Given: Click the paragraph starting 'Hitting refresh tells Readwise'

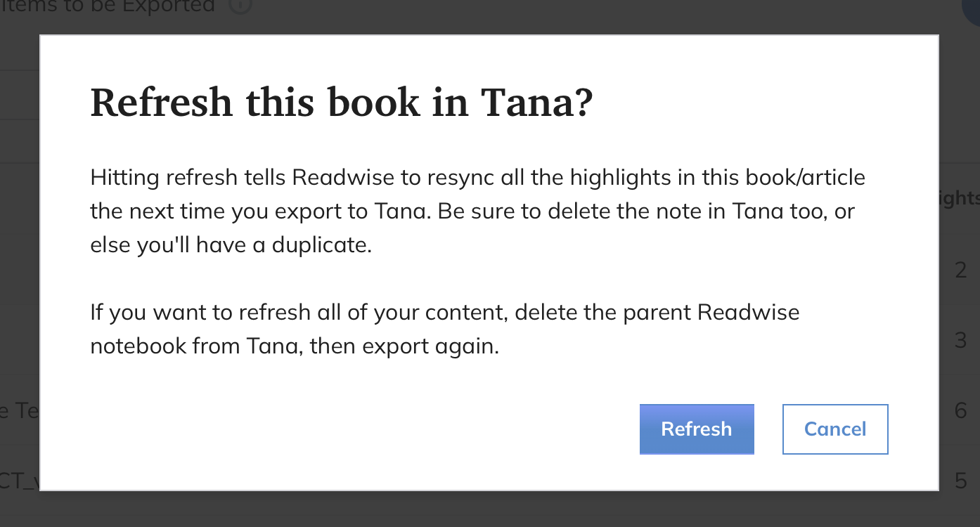Looking at the screenshot, I should [x=478, y=212].
